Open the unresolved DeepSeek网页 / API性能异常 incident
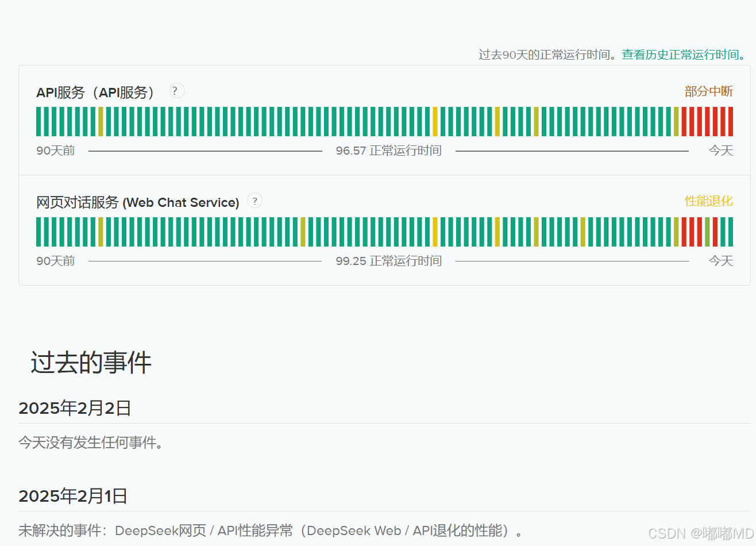Screen dimensions: 756x546 (270, 530)
